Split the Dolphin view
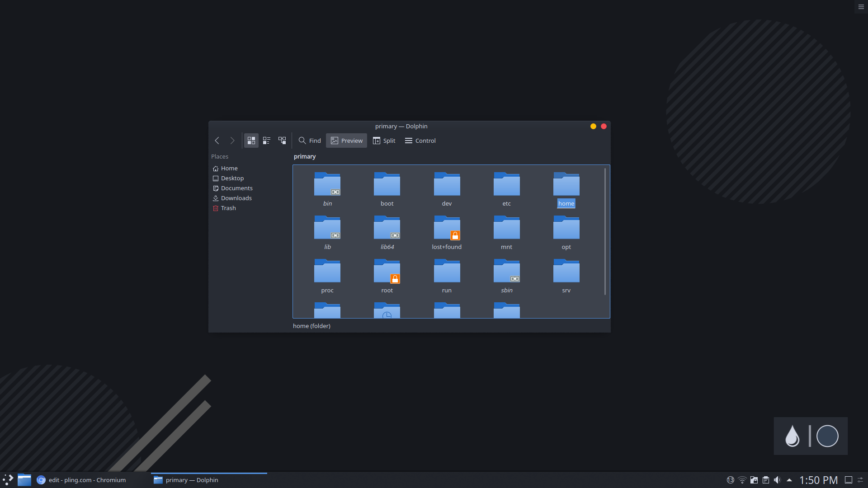The width and height of the screenshot is (868, 488). (x=384, y=141)
